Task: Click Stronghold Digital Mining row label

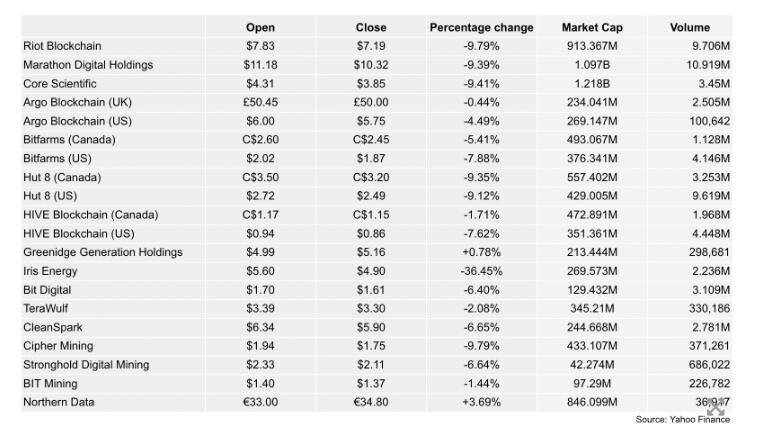Action: tap(86, 365)
